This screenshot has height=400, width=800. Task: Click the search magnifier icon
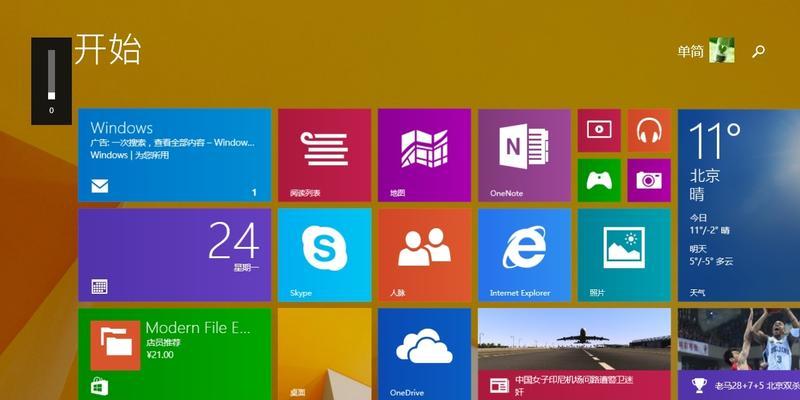coord(759,51)
